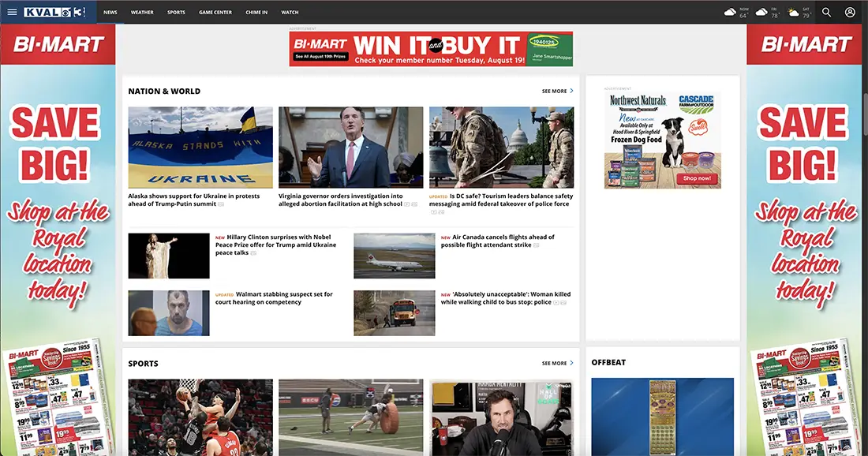Click the current weather cloud icon

[730, 12]
